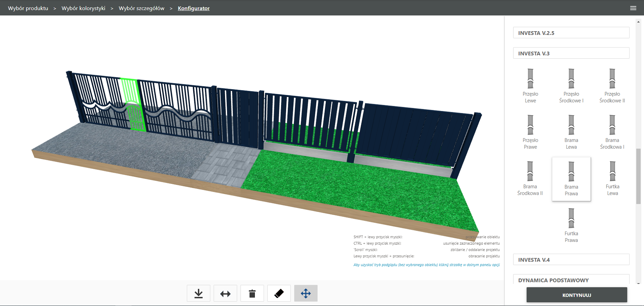Expand the INVESTA V.4 section
This screenshot has width=644, height=306.
pyautogui.click(x=571, y=260)
